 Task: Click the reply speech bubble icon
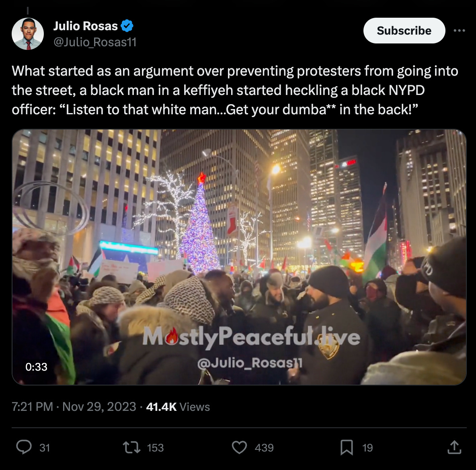click(24, 447)
